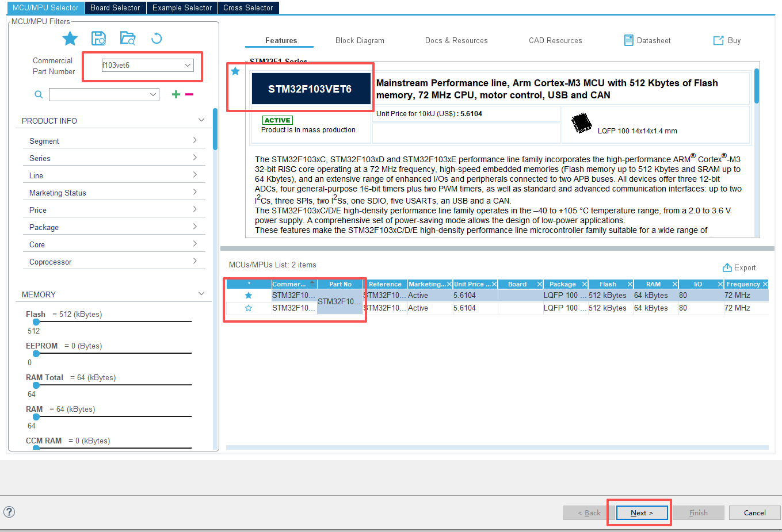The image size is (782, 532).
Task: Click the Finish button
Action: [698, 512]
